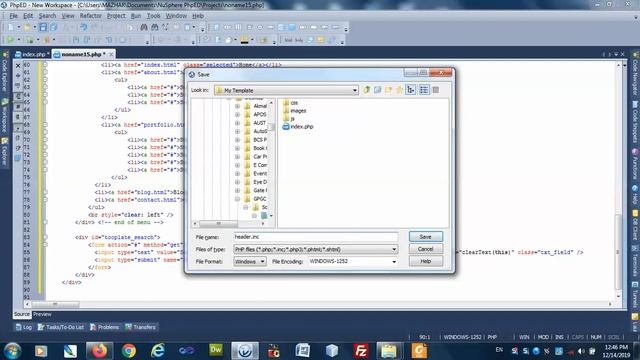
Task: Collapse the GPGC folder node
Action: pyautogui.click(x=237, y=199)
